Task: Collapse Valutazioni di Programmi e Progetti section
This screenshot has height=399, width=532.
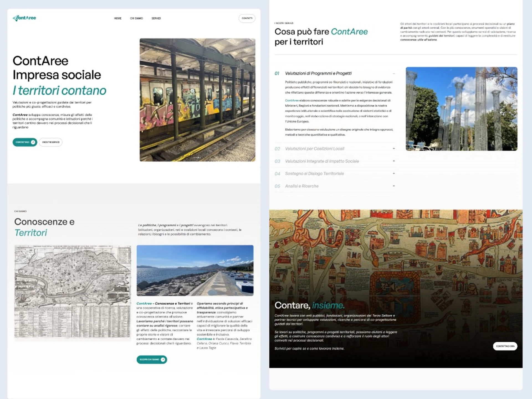Action: point(394,74)
